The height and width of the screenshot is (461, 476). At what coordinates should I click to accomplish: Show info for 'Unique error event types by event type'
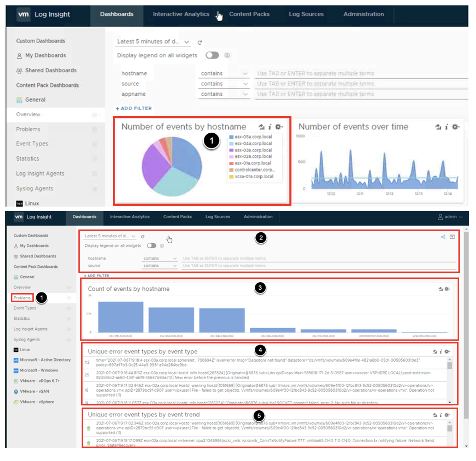(x=441, y=352)
